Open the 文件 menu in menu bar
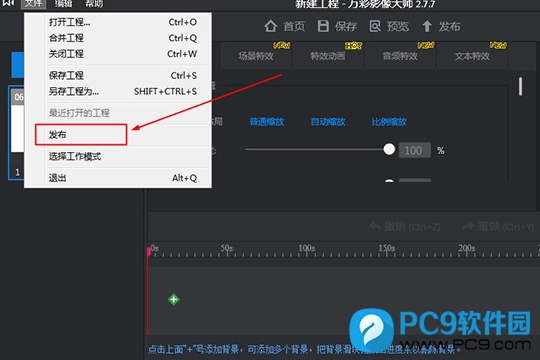The width and height of the screenshot is (540, 360). 33,4
